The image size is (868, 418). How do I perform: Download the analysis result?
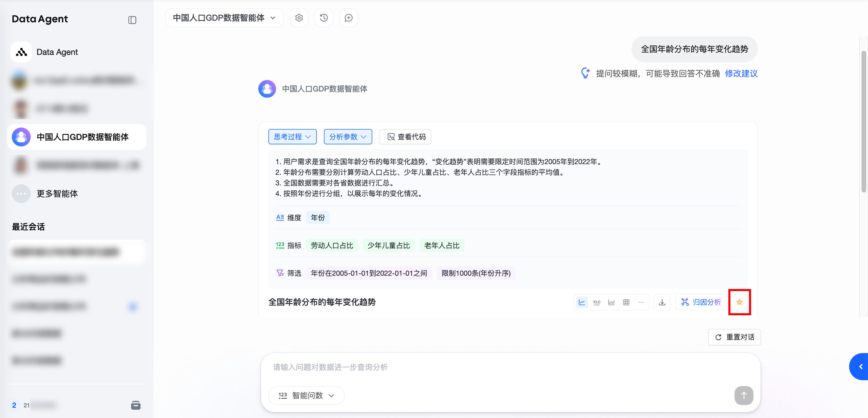[662, 302]
